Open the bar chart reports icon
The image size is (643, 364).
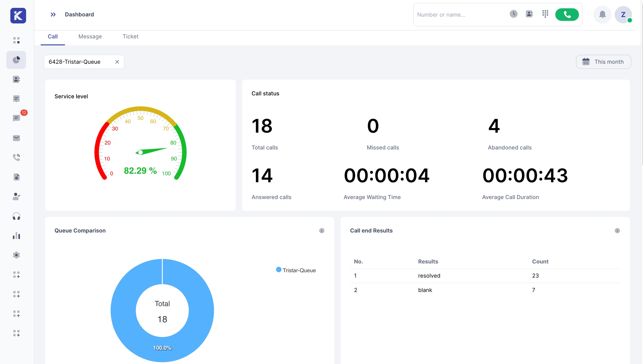[x=16, y=236]
